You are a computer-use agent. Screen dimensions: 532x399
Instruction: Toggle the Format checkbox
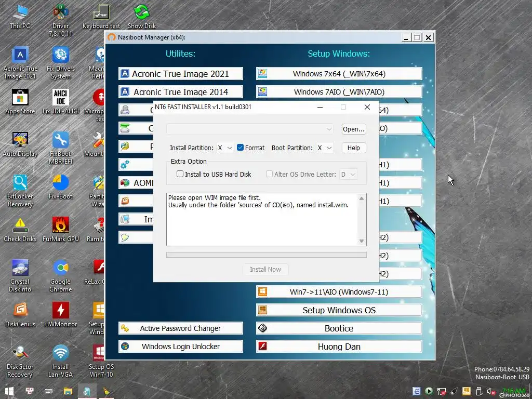[240, 148]
